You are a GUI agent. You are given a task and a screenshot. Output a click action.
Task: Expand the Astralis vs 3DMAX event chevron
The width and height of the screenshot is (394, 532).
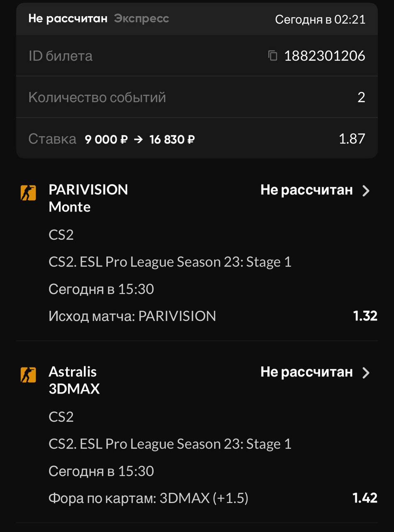tap(366, 373)
